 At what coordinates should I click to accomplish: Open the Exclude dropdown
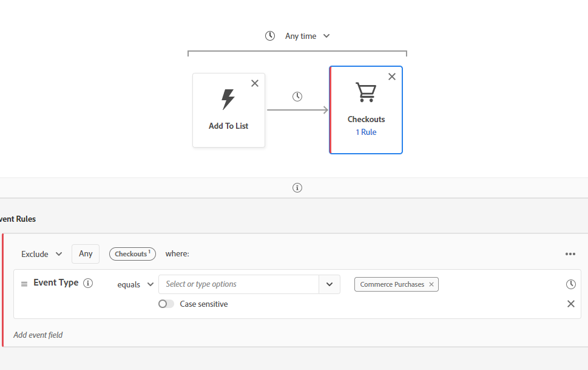(x=41, y=254)
